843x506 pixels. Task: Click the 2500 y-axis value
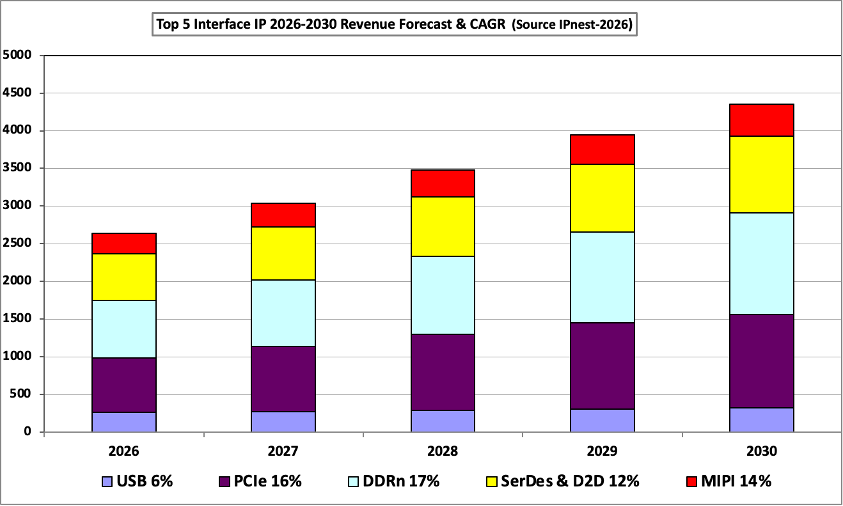17,243
